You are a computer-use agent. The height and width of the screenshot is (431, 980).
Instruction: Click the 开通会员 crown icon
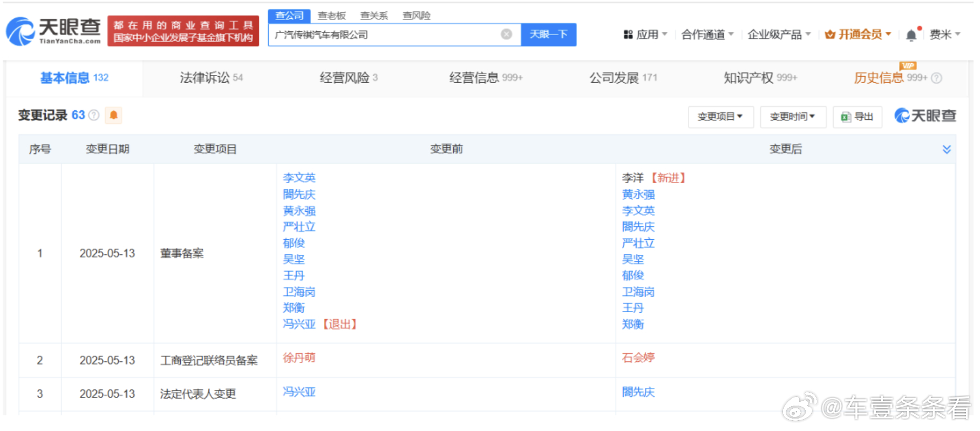tap(830, 35)
